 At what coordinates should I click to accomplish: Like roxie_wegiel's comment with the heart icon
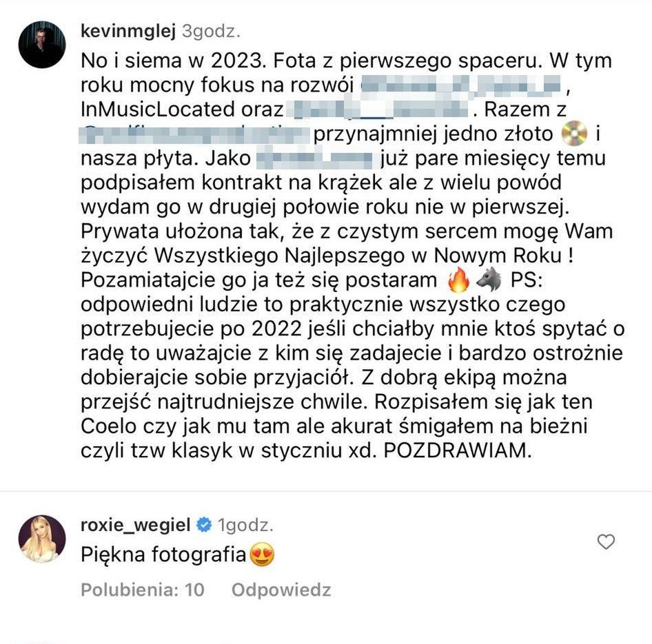point(605,542)
